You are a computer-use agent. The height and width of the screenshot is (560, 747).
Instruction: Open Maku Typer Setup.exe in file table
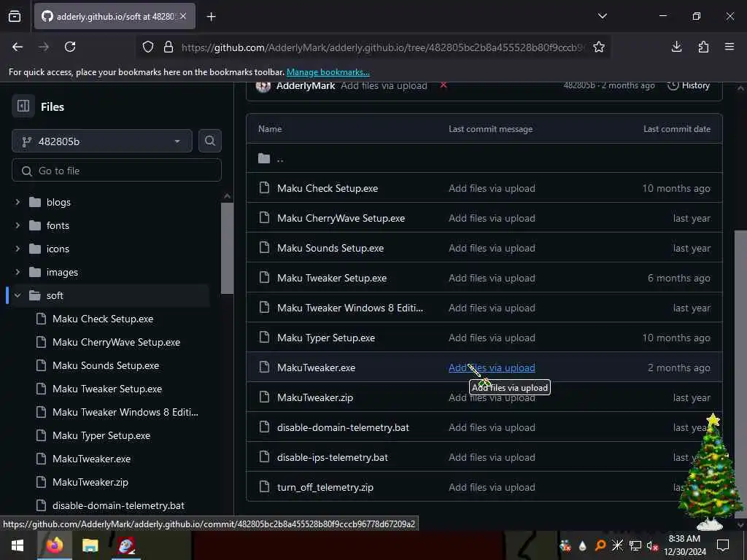tap(326, 338)
